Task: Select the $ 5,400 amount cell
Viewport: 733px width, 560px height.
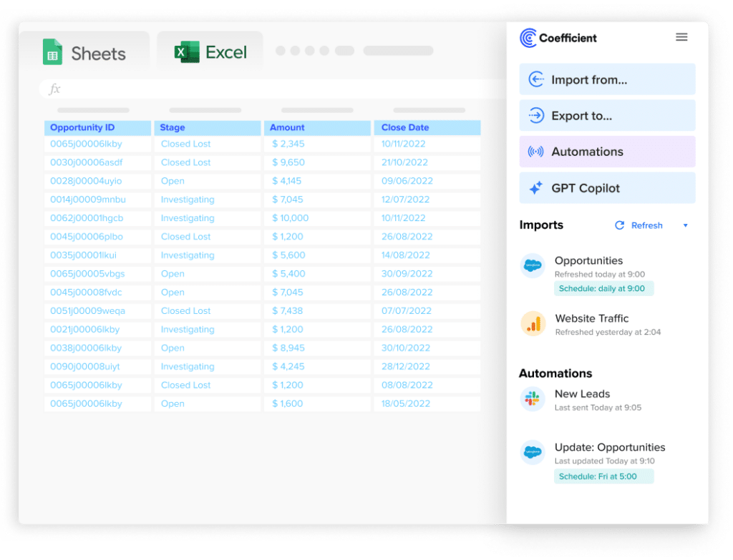Action: [x=317, y=274]
